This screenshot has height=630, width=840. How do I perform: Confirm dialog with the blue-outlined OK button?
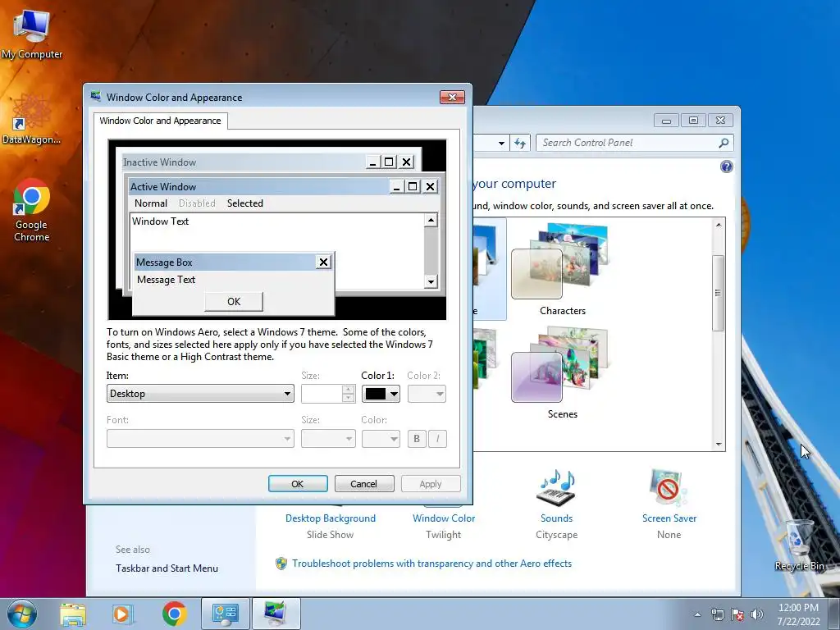point(298,484)
